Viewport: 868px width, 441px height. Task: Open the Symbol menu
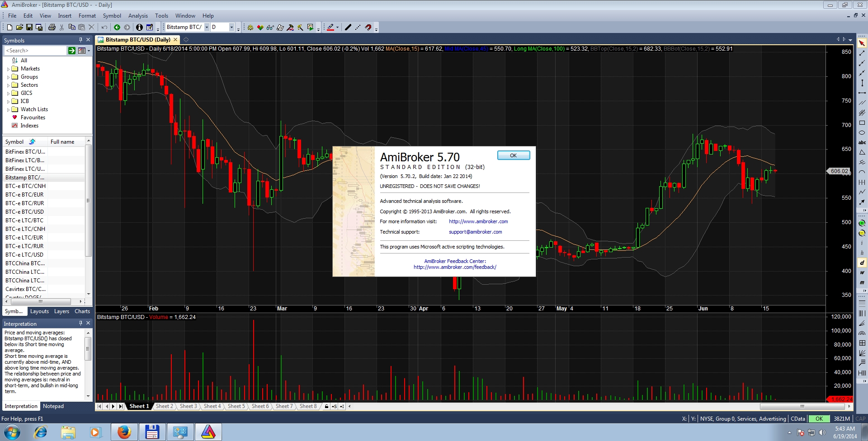pos(112,16)
